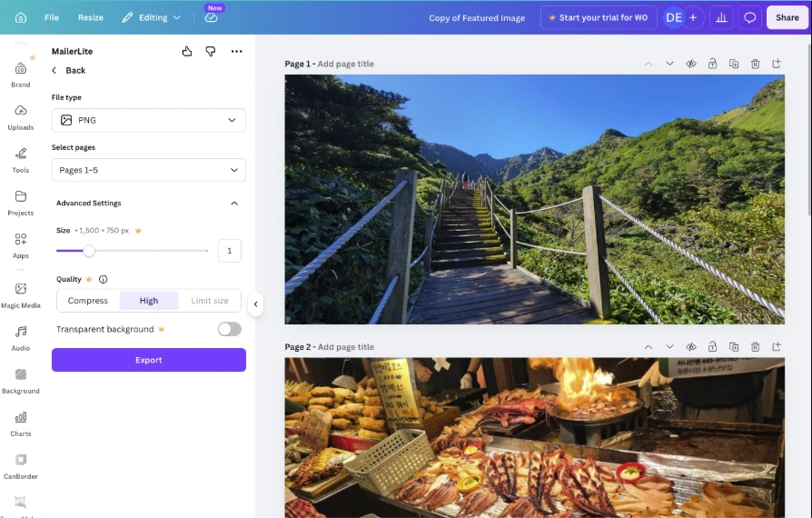Open the Select pages dropdown
The width and height of the screenshot is (812, 518).
[x=149, y=170]
